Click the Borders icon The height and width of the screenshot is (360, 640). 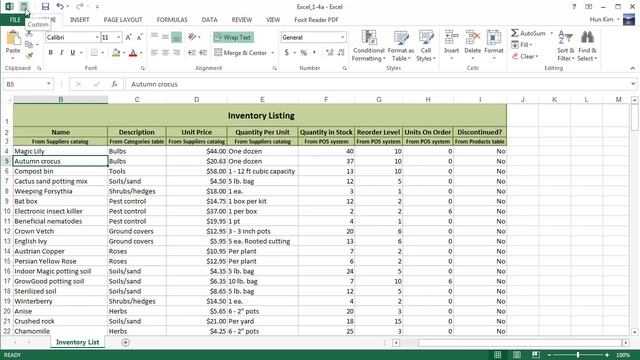coord(94,53)
